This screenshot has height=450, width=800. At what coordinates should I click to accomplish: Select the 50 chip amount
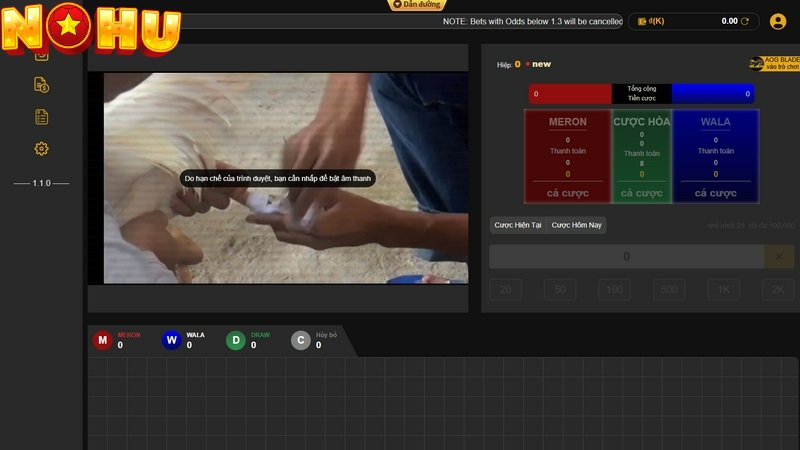point(560,289)
